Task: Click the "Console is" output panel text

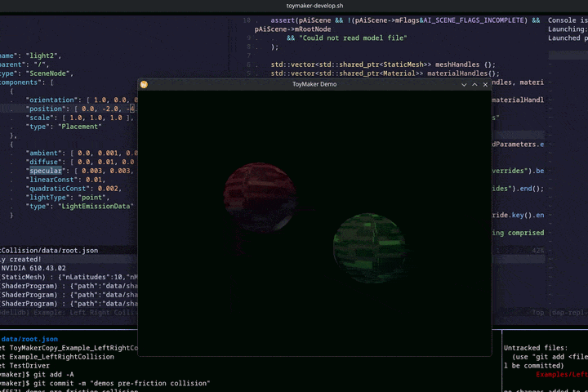Action: click(x=568, y=20)
